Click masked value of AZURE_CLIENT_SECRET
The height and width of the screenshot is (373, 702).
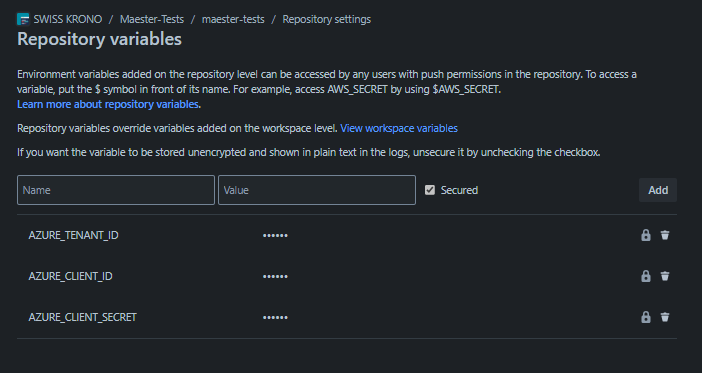[275, 317]
